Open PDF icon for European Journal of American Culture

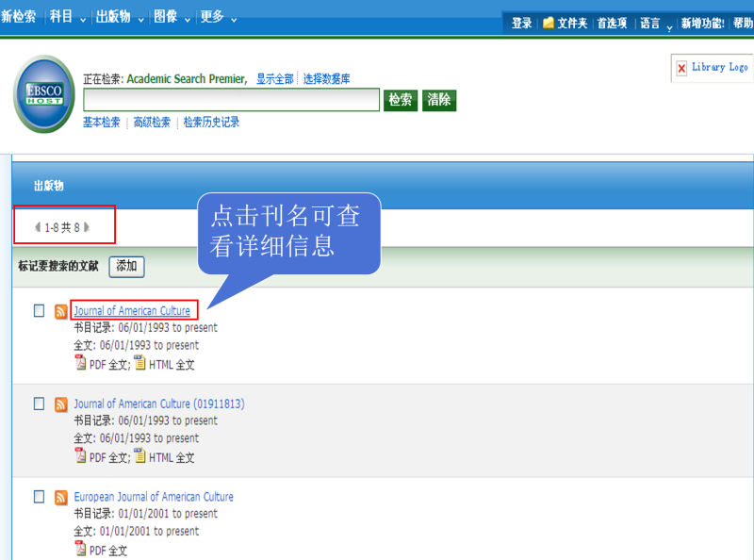80,548
